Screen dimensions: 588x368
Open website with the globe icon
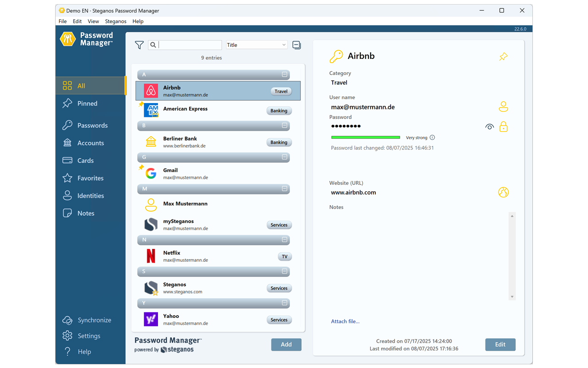click(503, 192)
